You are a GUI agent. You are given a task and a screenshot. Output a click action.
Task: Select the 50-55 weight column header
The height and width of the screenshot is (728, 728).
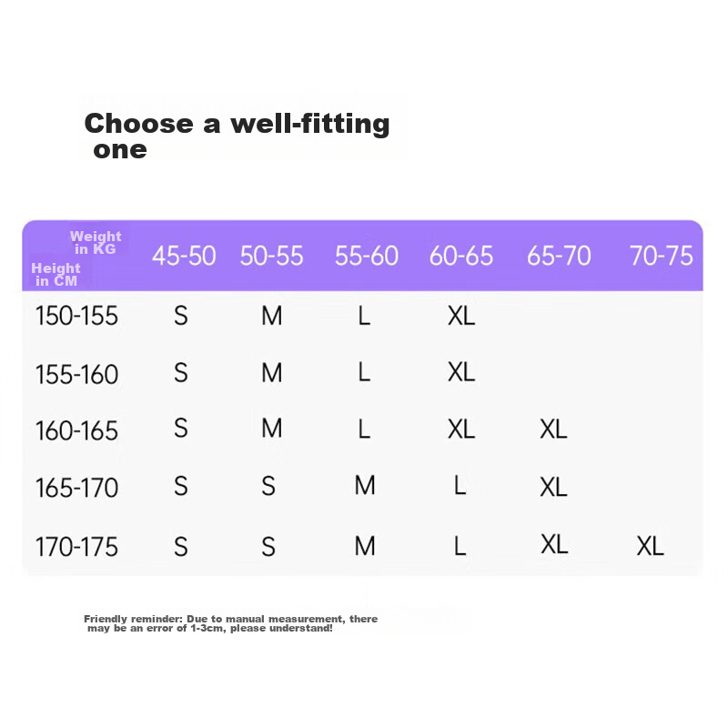tap(271, 257)
